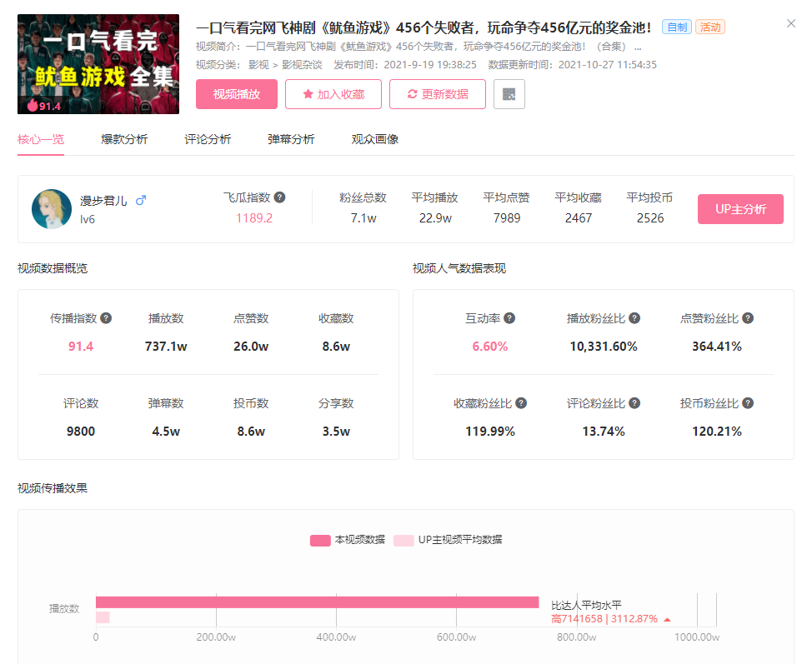The width and height of the screenshot is (812, 664).
Task: Click the 视频播放 button
Action: click(x=237, y=94)
